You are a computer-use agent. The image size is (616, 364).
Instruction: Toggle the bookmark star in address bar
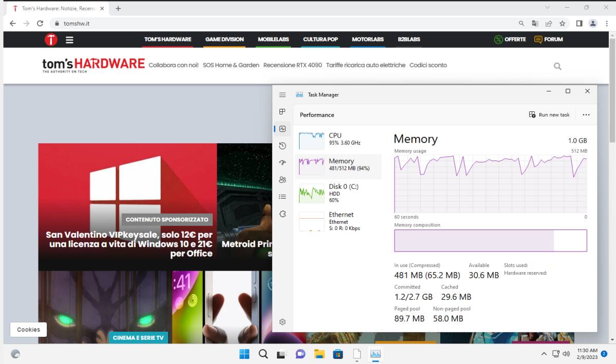point(562,24)
